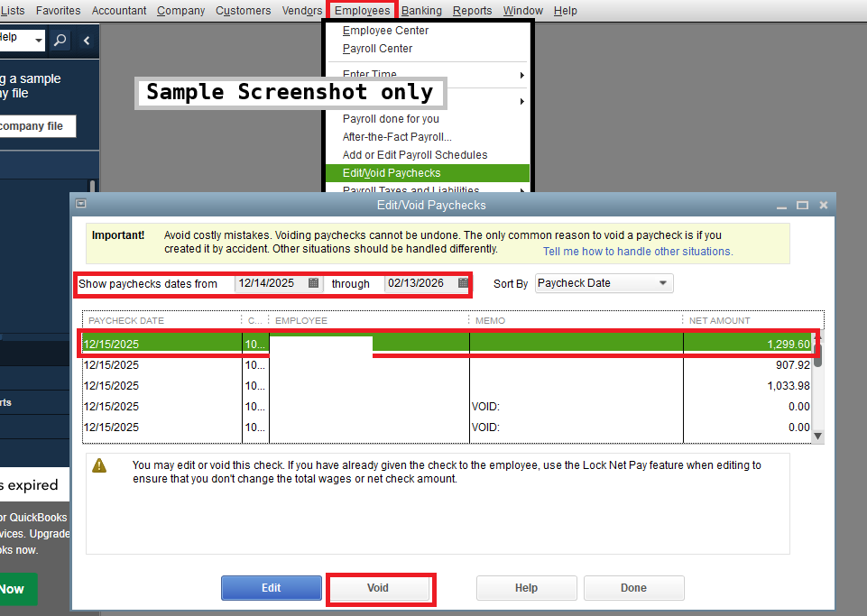Screen dimensions: 867x616
Task: Open calendar picker for the through date
Action: (x=463, y=283)
